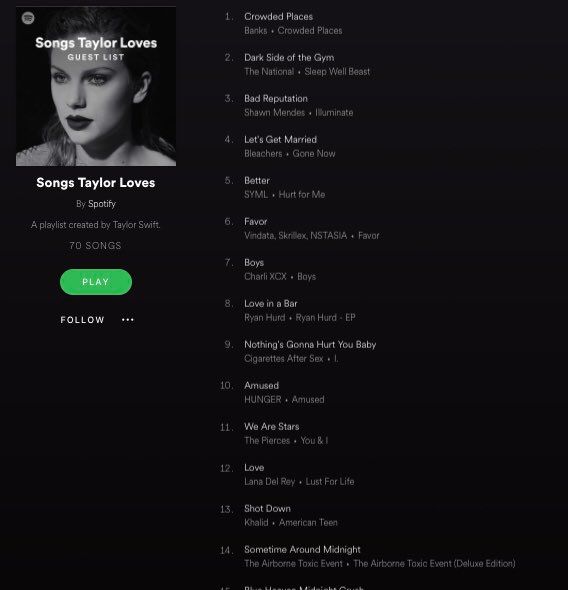Follow the Songs Taylor Loves playlist
The height and width of the screenshot is (590, 568).
82,320
